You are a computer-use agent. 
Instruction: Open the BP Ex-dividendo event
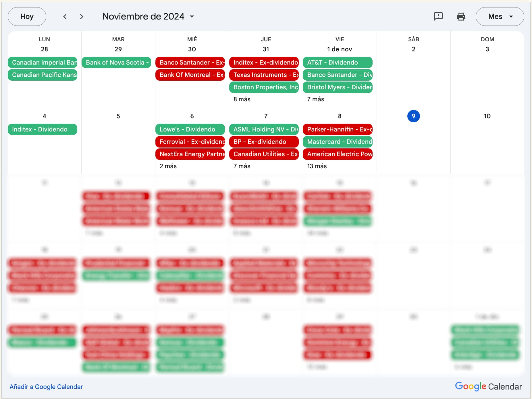pos(264,142)
